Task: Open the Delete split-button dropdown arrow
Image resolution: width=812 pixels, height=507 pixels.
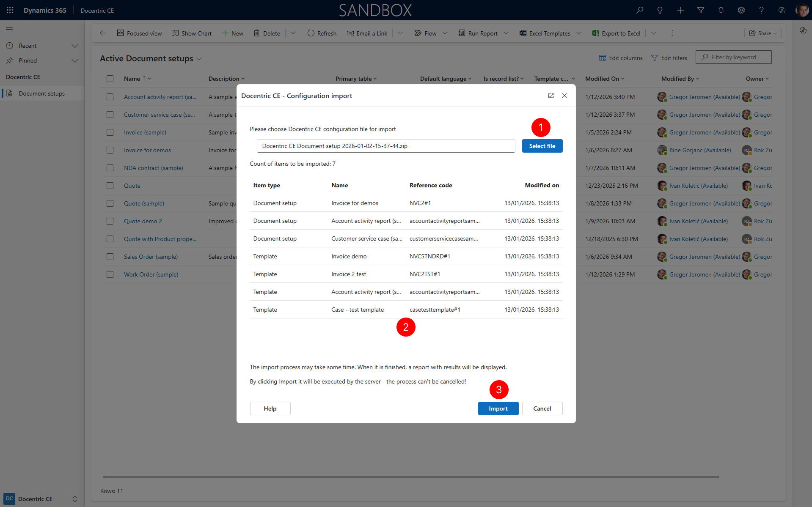Action: coord(293,33)
